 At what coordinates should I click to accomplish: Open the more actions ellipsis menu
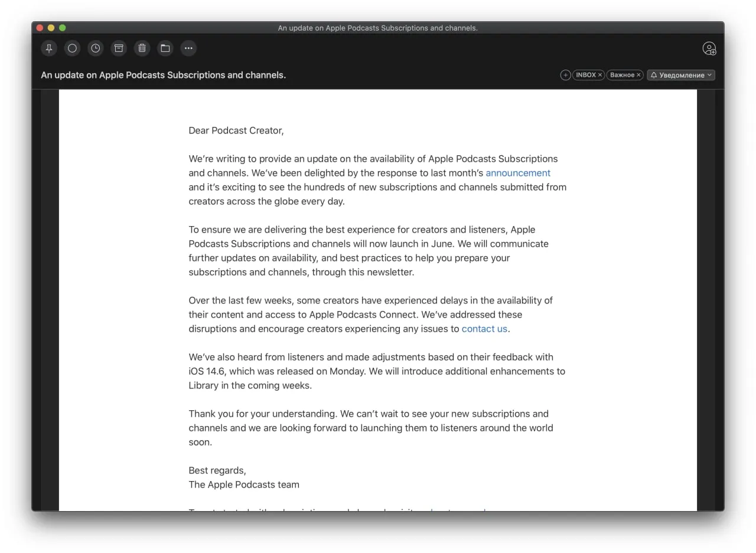point(188,48)
